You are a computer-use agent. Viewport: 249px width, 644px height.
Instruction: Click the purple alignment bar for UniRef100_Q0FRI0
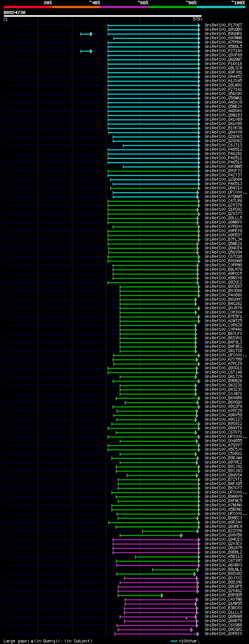click(x=157, y=634)
